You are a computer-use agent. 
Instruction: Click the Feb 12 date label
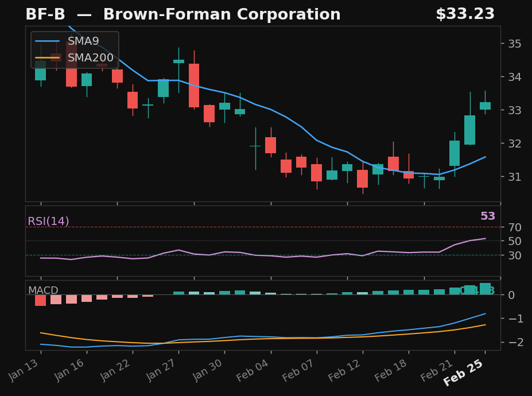pyautogui.click(x=344, y=370)
